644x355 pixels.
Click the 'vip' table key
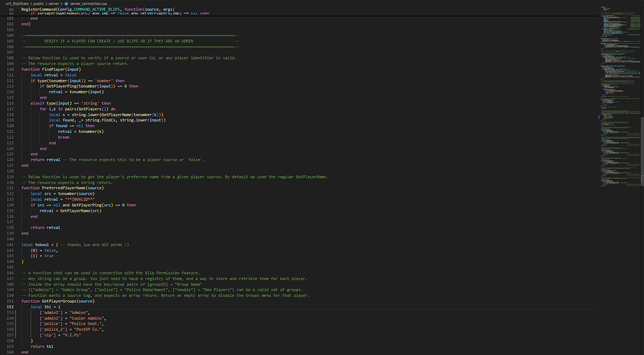tap(48, 335)
